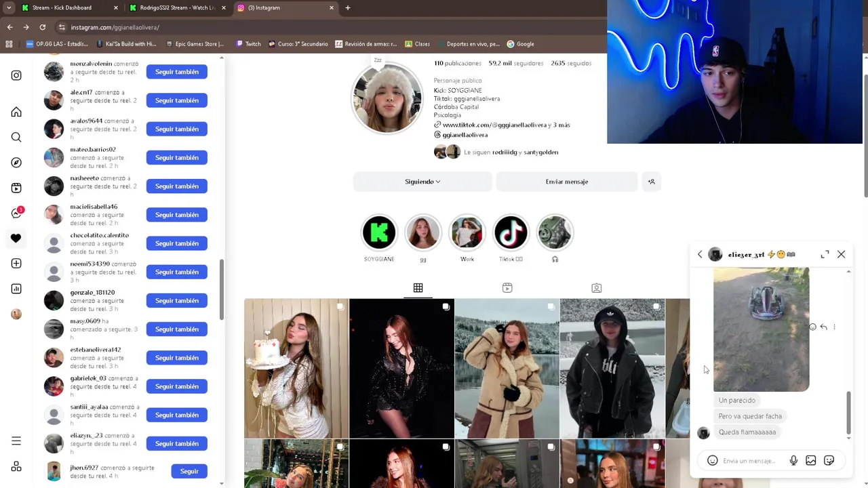
Task: Close the eliezer_3rl chat popup
Action: click(841, 254)
